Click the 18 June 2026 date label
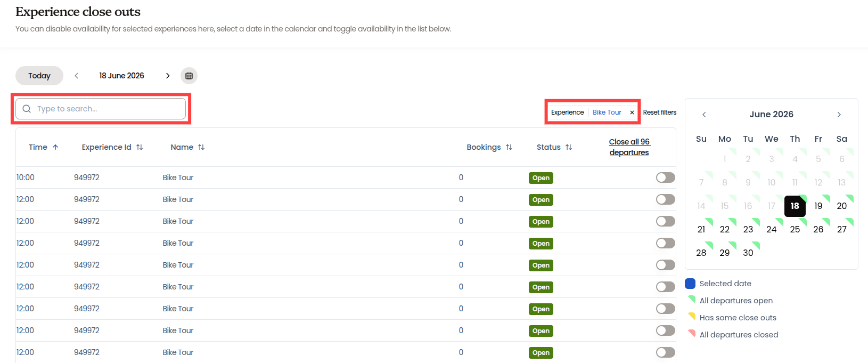Screen dimensions: 868x363 pos(121,76)
